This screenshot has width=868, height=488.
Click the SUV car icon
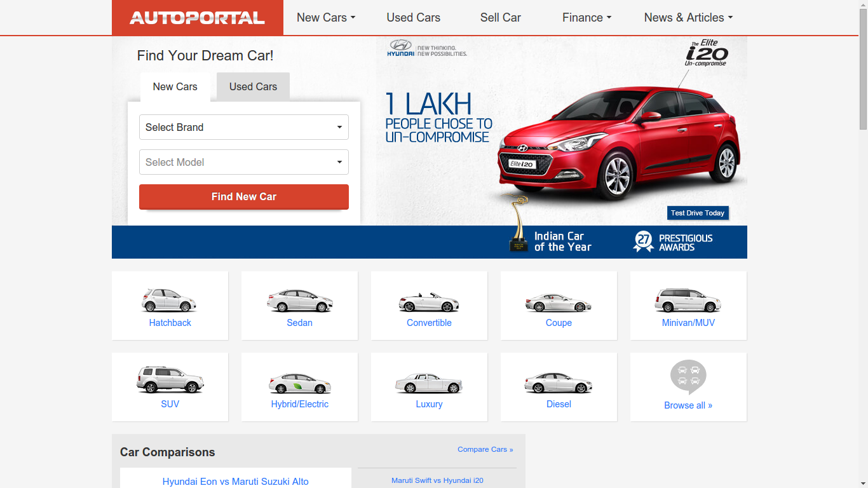(170, 379)
